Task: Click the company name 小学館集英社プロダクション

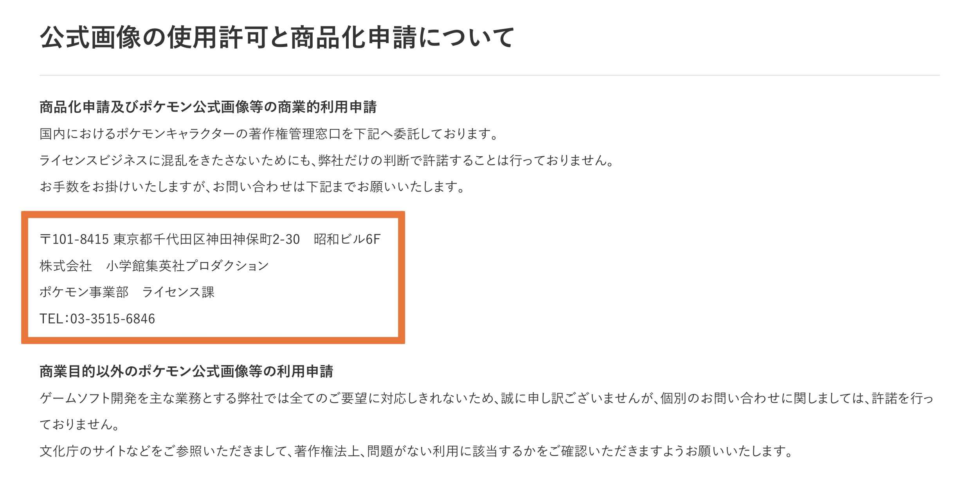Action: 187,266
